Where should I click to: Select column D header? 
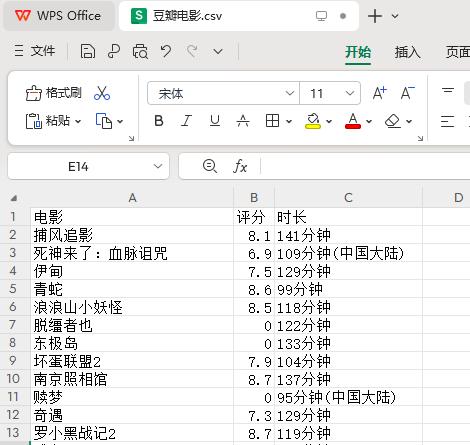(x=446, y=198)
